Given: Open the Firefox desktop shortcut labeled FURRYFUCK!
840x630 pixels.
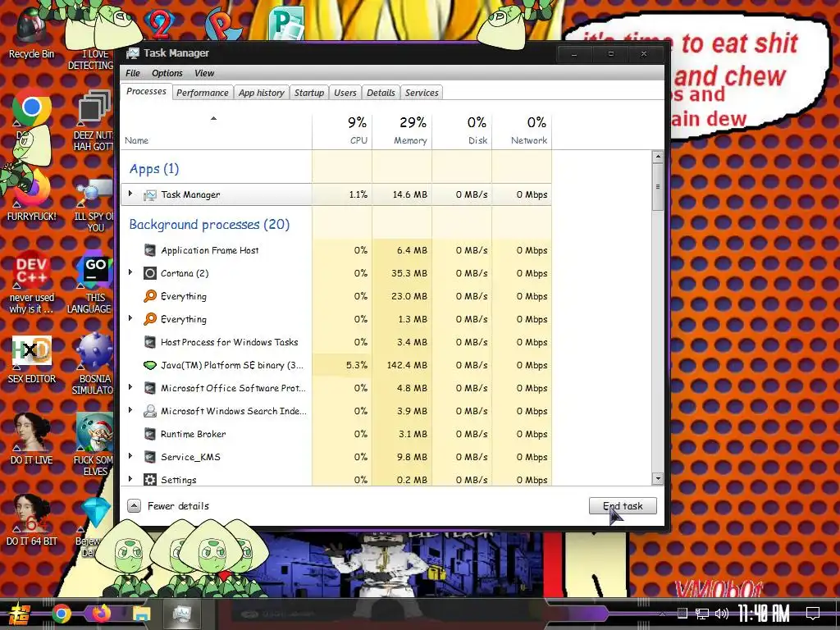Looking at the screenshot, I should click(31, 194).
